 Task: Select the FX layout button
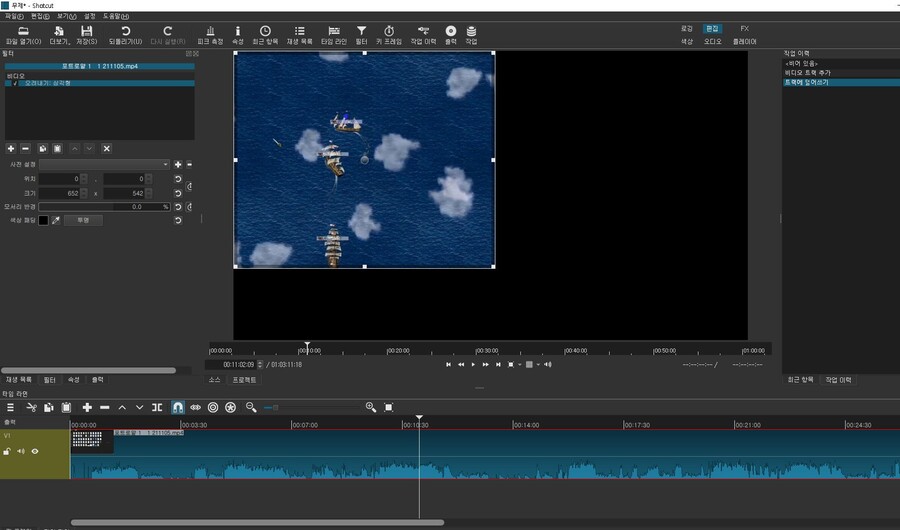pyautogui.click(x=744, y=28)
